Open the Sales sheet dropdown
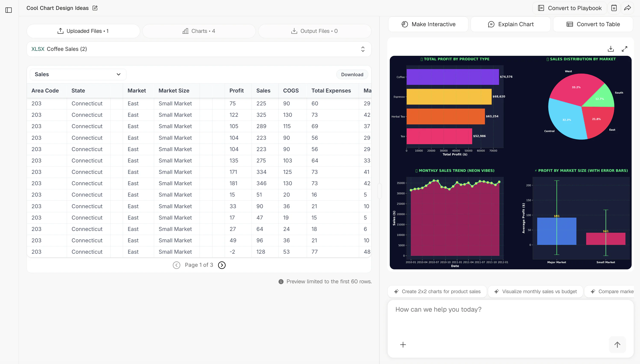Screen dimensions: 640x364 click(x=77, y=74)
